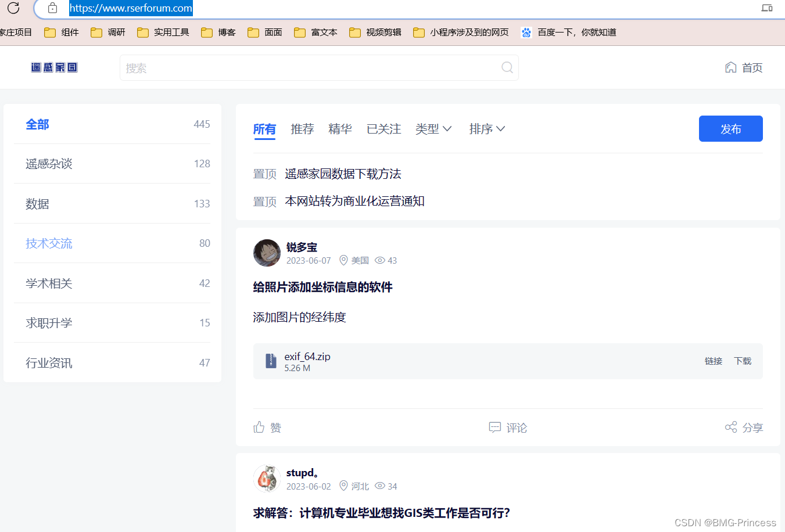785x532 pixels.
Task: Open the 小程序涉及到的网页 bookmark folder
Action: coord(461,33)
